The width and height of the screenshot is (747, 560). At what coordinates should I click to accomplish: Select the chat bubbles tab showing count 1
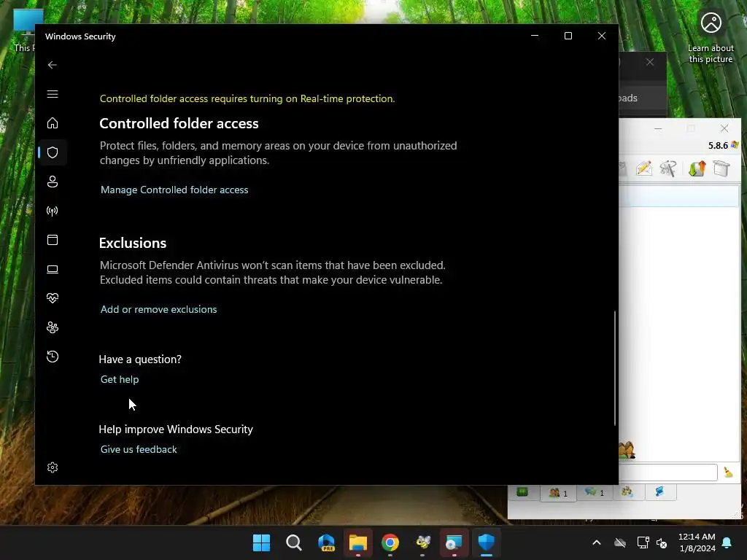click(x=594, y=493)
